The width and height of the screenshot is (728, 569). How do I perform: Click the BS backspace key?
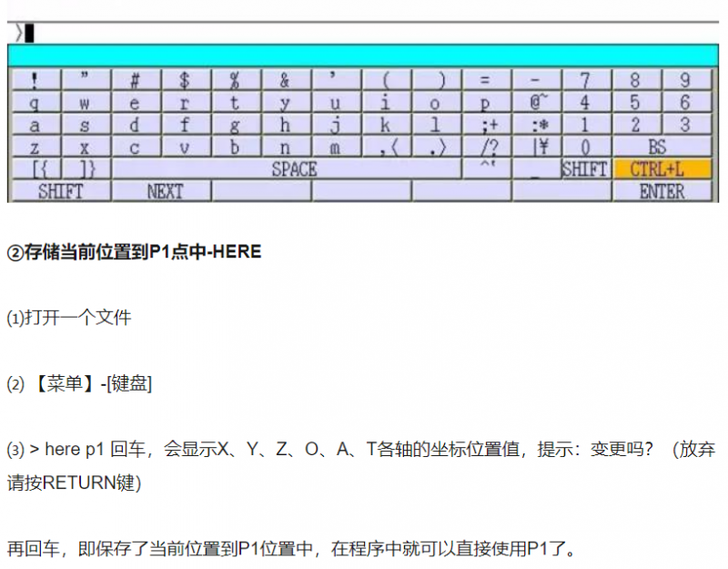point(662,147)
